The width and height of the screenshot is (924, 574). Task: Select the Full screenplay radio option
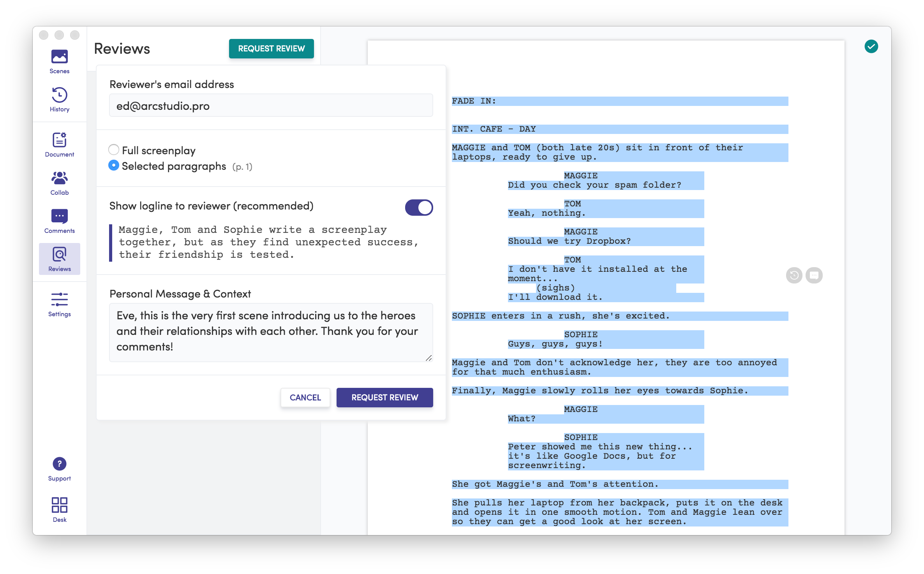coord(113,150)
